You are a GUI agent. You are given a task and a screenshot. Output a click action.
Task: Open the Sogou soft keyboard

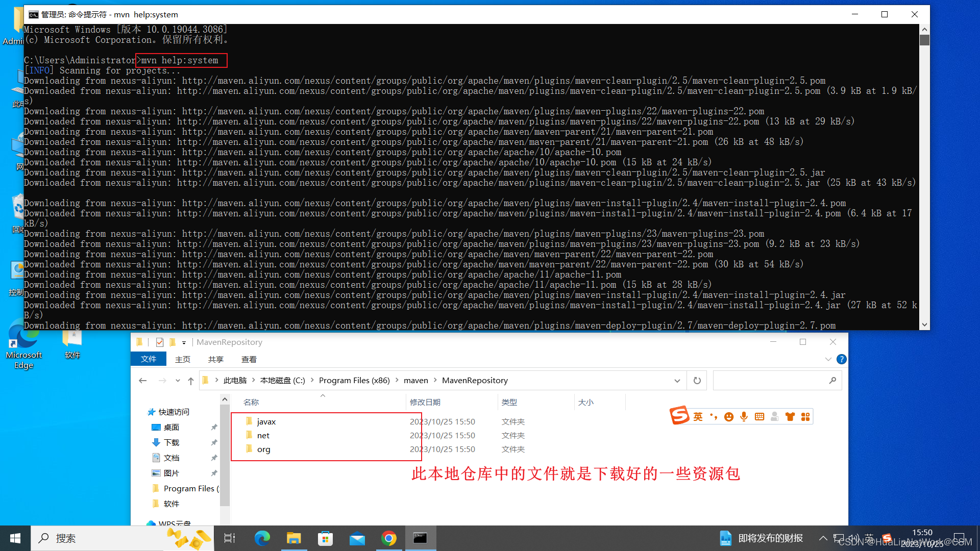[759, 417]
